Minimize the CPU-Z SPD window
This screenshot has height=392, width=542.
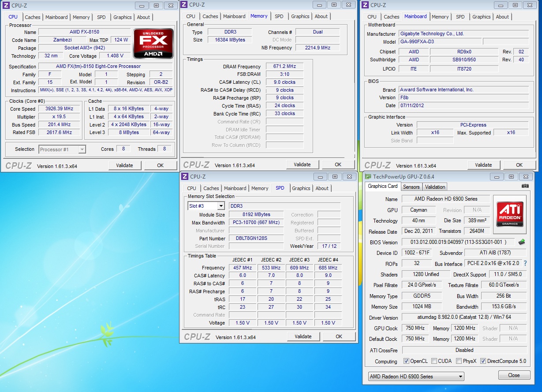(x=321, y=176)
